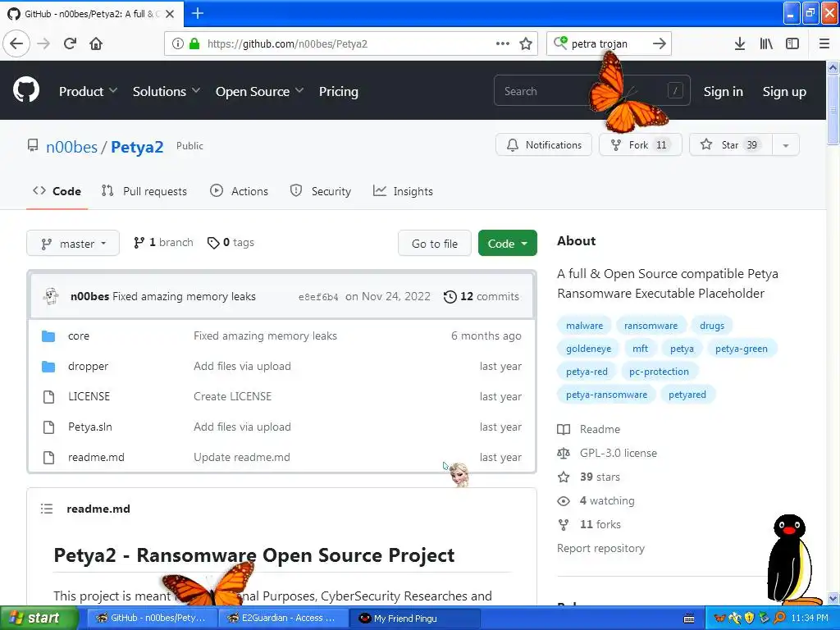Image resolution: width=840 pixels, height=630 pixels.
Task: Click the Go to file button
Action: tap(435, 243)
